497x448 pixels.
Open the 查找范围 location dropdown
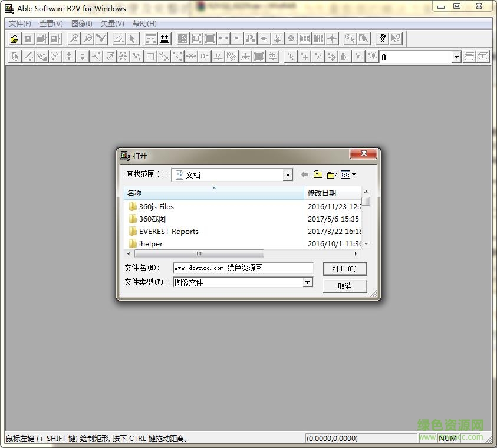tap(288, 174)
